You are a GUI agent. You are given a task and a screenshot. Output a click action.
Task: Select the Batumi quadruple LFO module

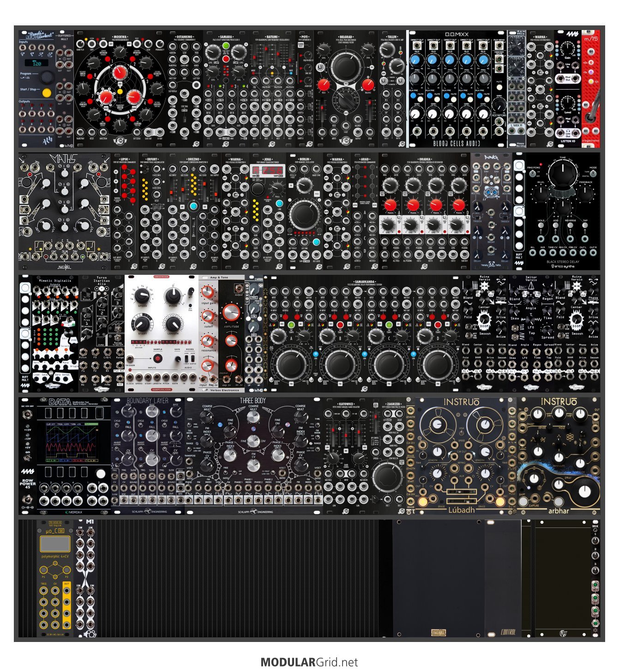coord(272,89)
